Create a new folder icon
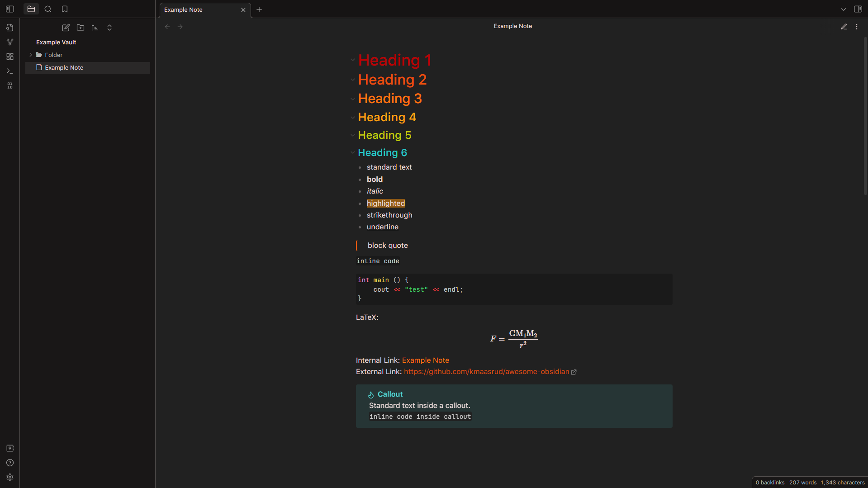Screen dimensions: 868x488 (81, 28)
